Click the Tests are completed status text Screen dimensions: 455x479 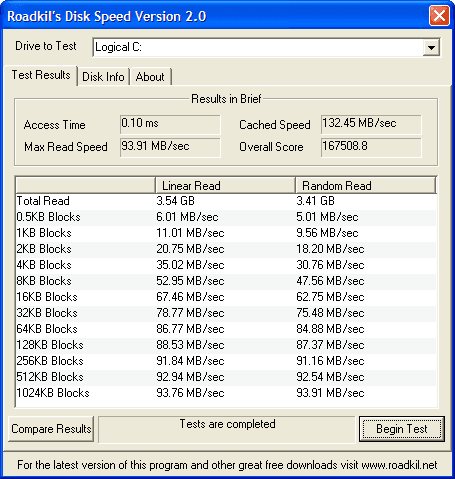[x=228, y=424]
